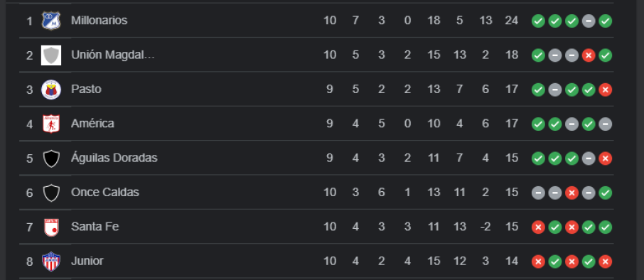The height and width of the screenshot is (280, 644).
Task: Select the Once Caldas team name
Action: [105, 192]
